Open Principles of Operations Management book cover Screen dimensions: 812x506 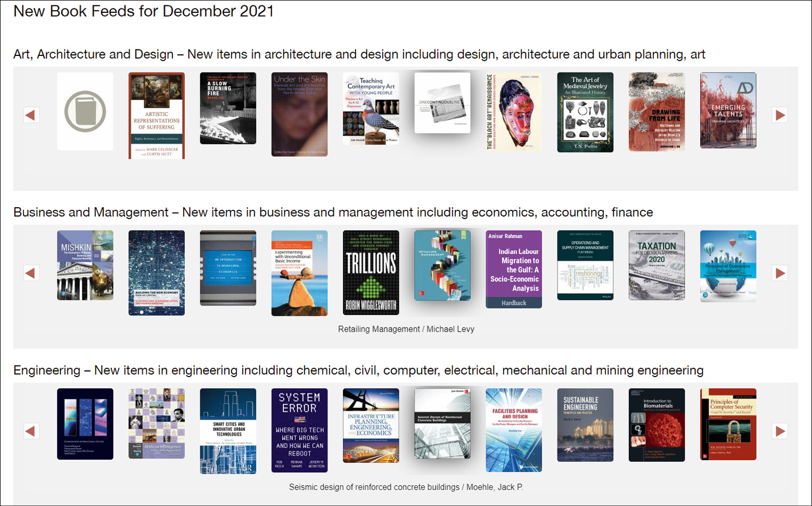[728, 266]
